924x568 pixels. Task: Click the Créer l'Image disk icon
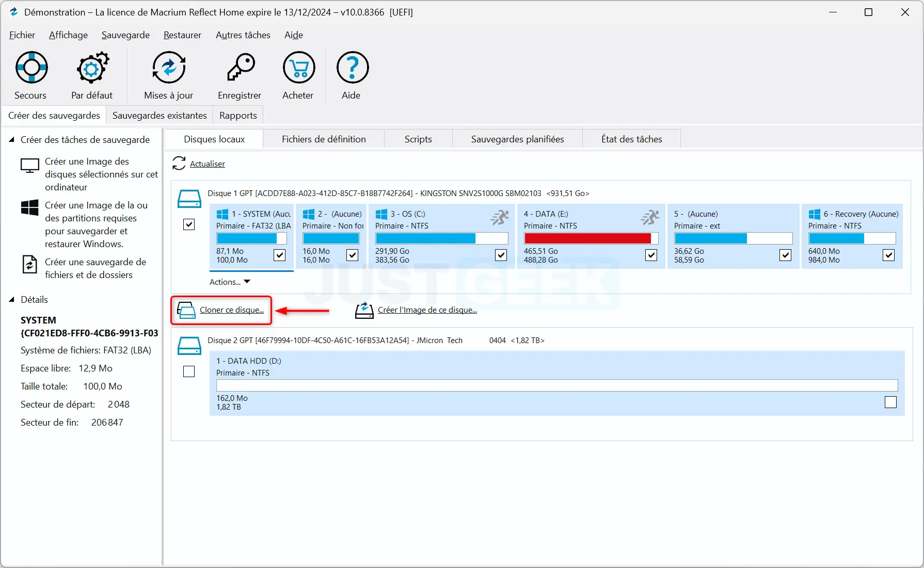(x=364, y=310)
